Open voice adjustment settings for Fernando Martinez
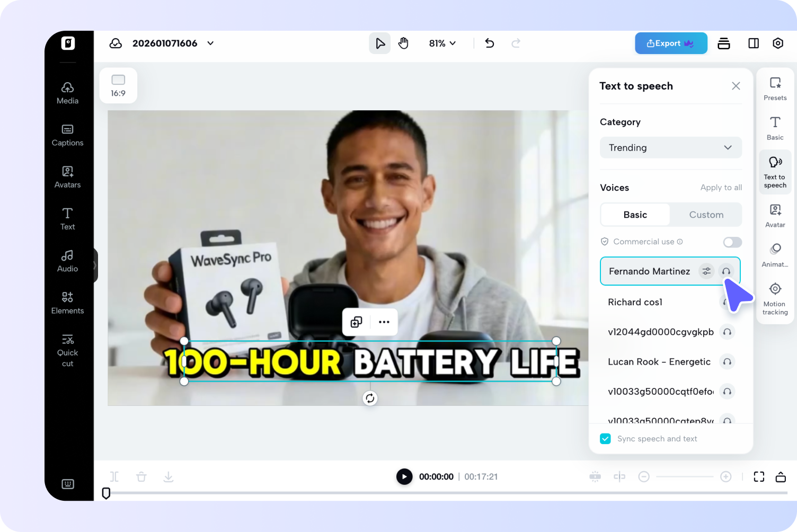Image resolution: width=797 pixels, height=532 pixels. 706,271
